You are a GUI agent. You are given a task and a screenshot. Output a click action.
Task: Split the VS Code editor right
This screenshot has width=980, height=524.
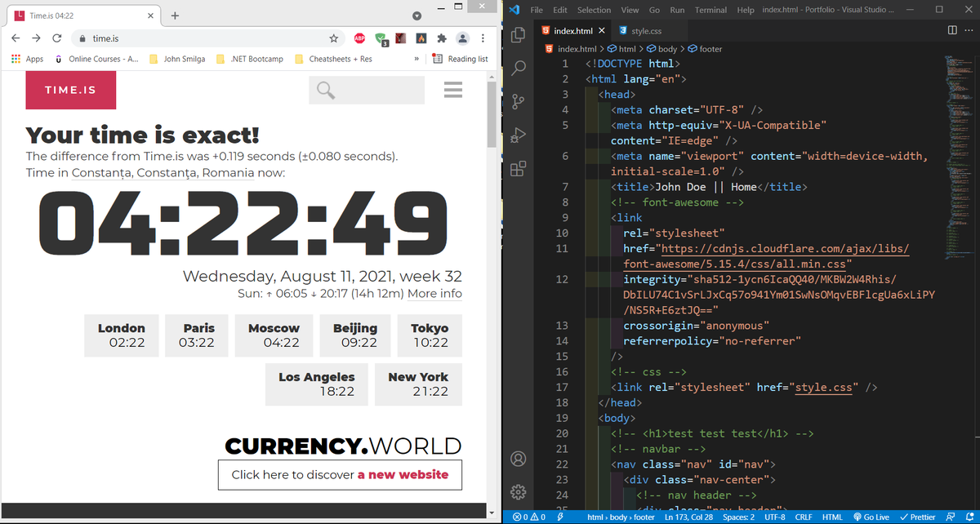click(953, 31)
